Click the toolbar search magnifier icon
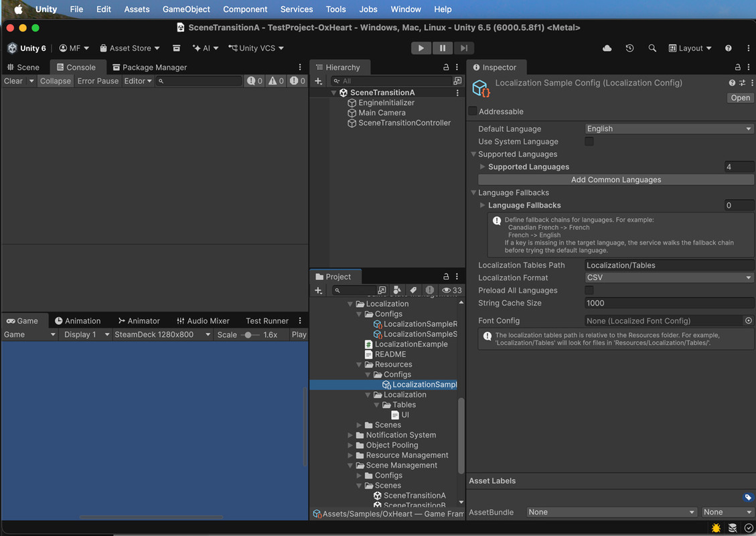The image size is (756, 536). tap(652, 48)
